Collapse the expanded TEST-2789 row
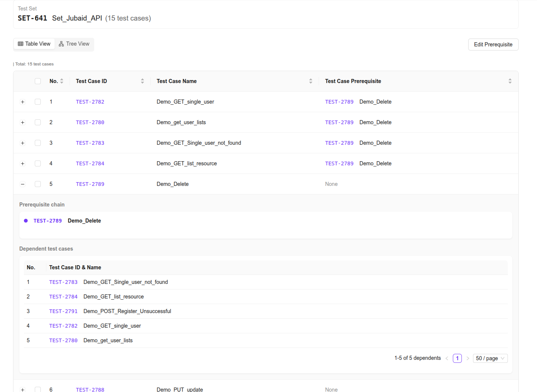Viewport: 537px width, 392px height. 23,184
